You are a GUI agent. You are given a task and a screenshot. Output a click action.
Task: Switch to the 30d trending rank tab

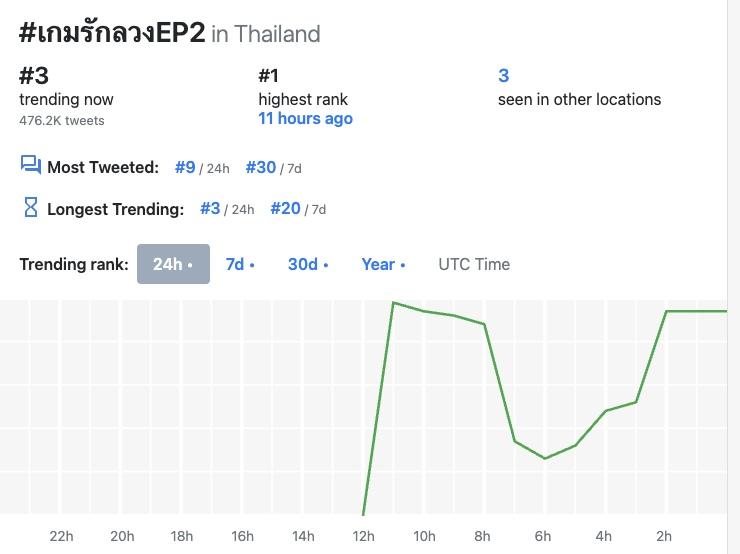point(308,264)
